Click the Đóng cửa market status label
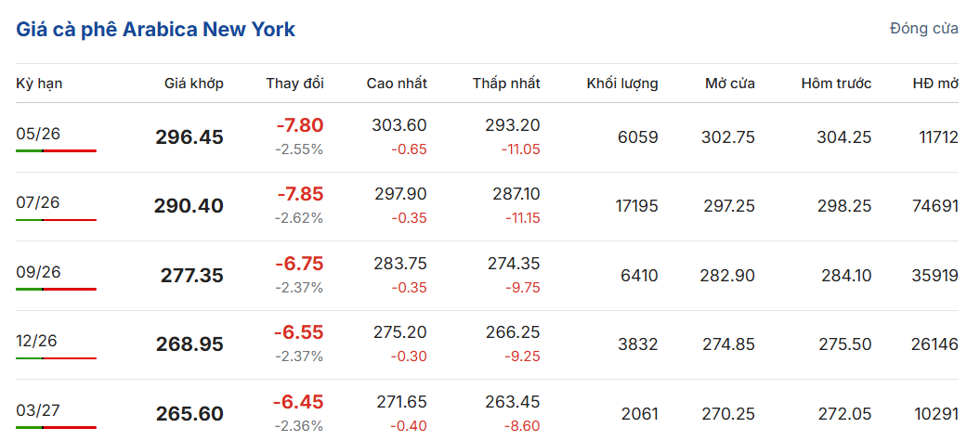This screenshot has width=980, height=441. (923, 29)
